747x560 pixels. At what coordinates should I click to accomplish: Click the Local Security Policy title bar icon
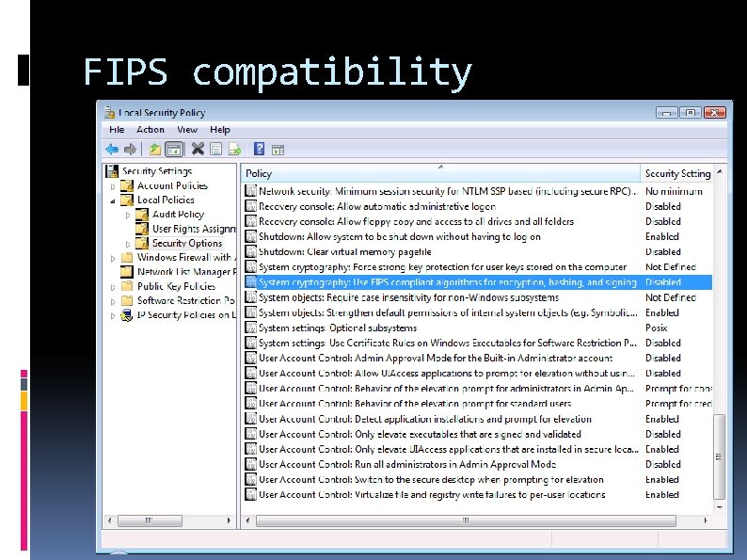click(109, 113)
